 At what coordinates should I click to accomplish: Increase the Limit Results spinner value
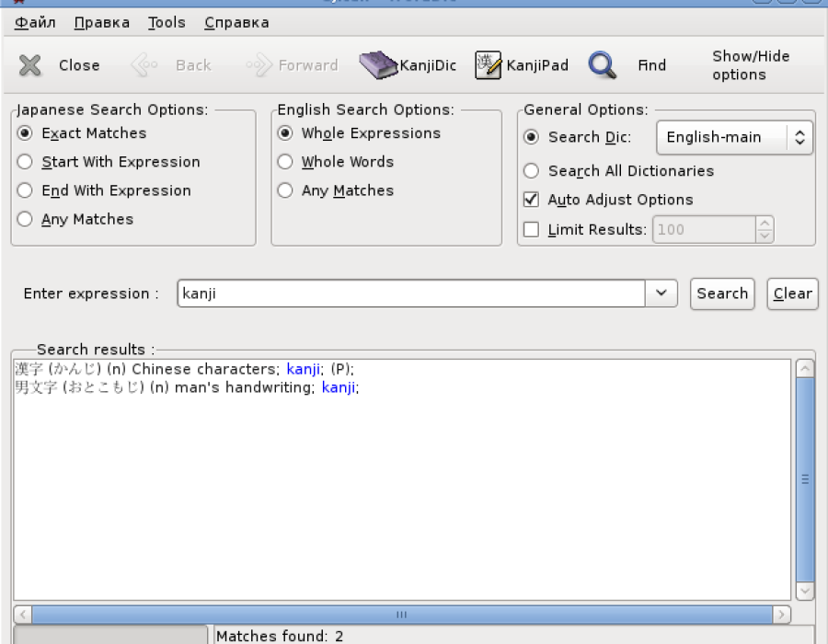tap(765, 224)
